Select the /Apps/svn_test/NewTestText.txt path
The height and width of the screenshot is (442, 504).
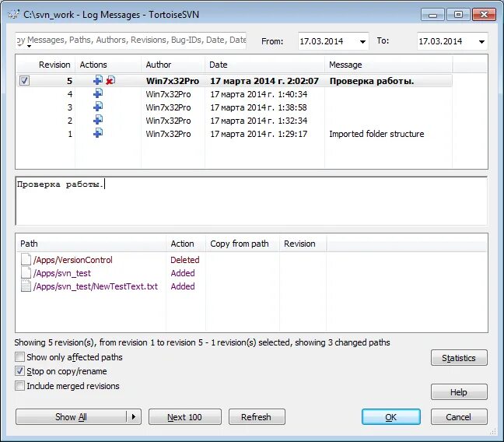[96, 286]
